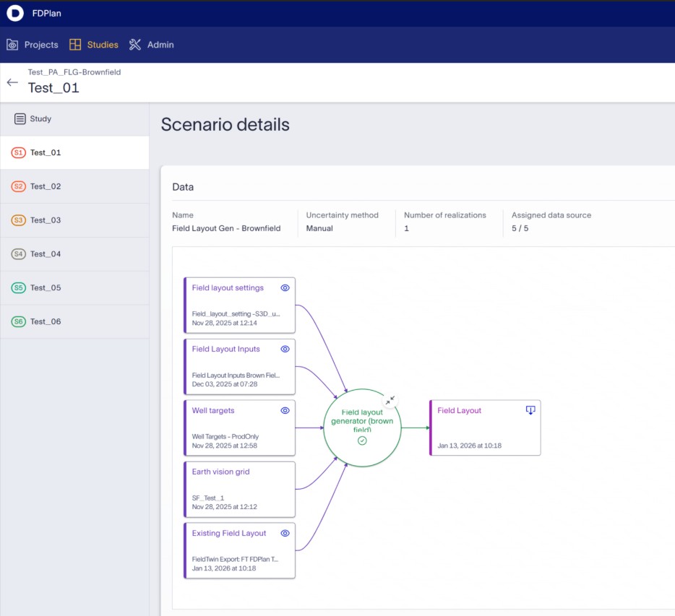Go back using the left arrow
The height and width of the screenshot is (616, 675).
[x=12, y=82]
